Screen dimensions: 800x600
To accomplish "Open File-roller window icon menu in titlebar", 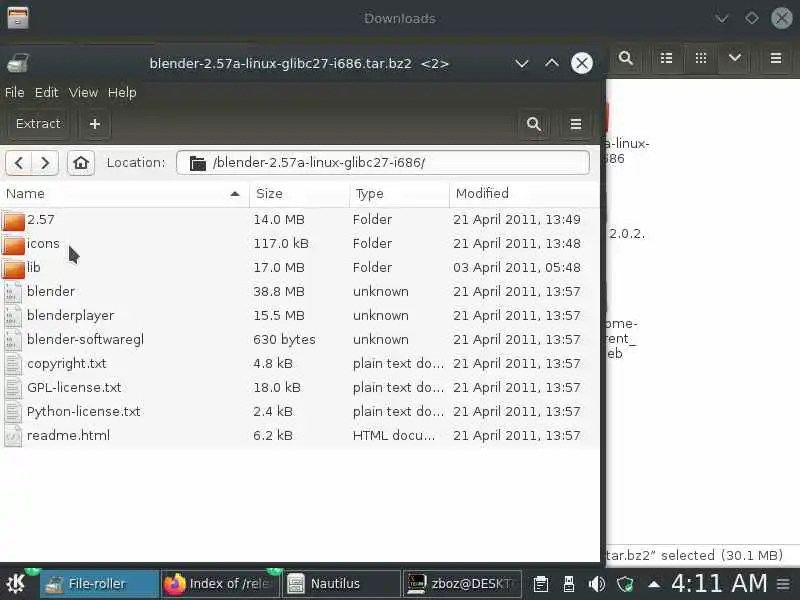I will point(18,63).
